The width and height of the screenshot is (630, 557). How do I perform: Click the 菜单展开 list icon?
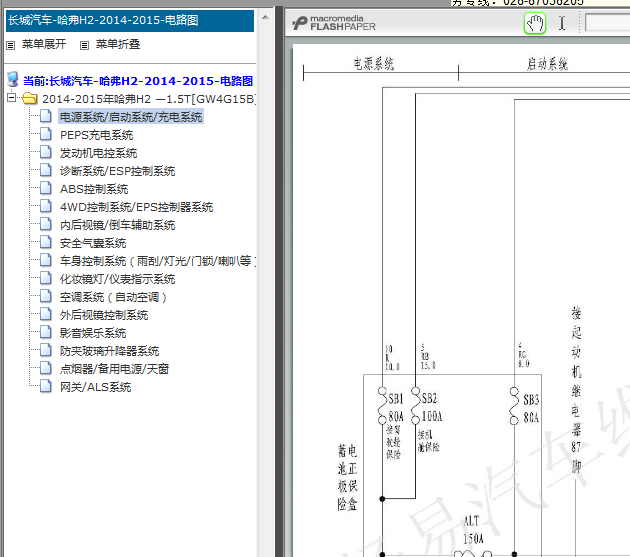point(11,45)
